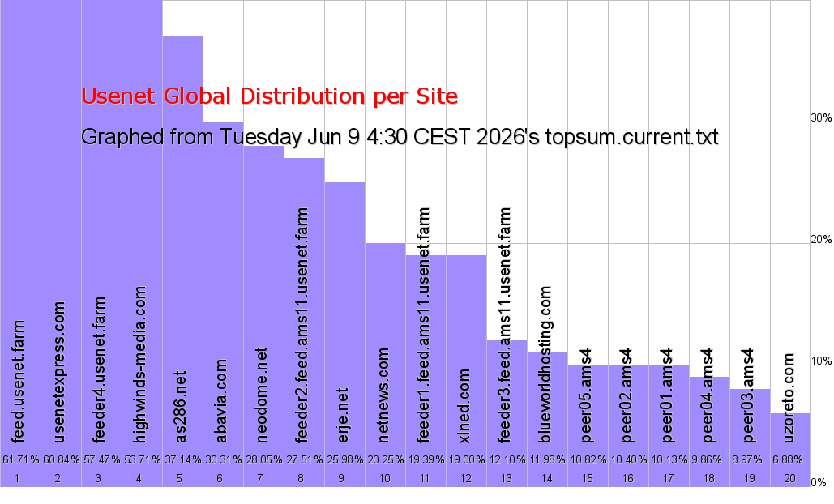The image size is (834, 504).
Task: Click the 0% axis label
Action: pyautogui.click(x=818, y=483)
